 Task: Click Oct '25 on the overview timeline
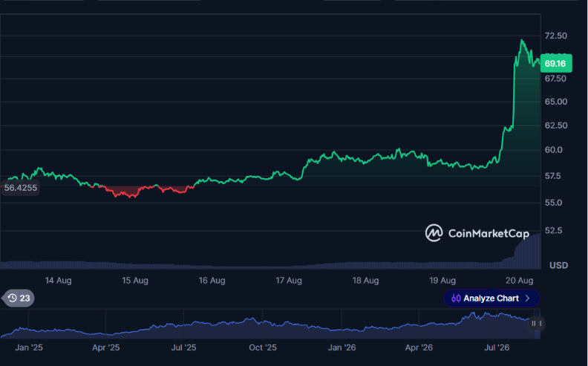(x=263, y=347)
